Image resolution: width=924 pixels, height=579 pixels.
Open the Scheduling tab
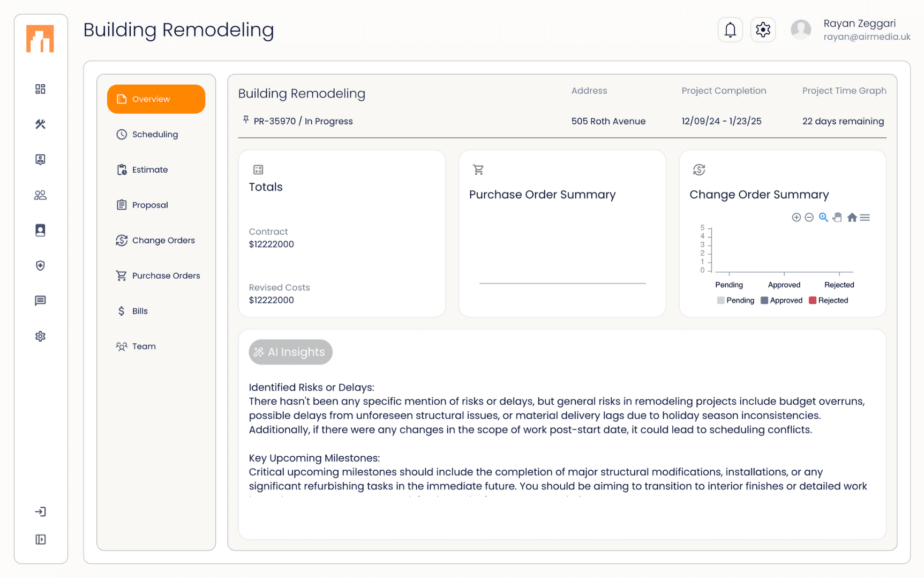click(156, 135)
